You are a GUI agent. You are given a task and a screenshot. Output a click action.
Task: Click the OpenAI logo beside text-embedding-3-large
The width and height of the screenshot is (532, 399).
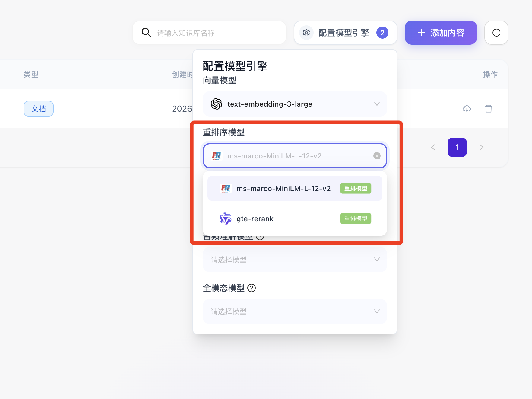pos(216,104)
